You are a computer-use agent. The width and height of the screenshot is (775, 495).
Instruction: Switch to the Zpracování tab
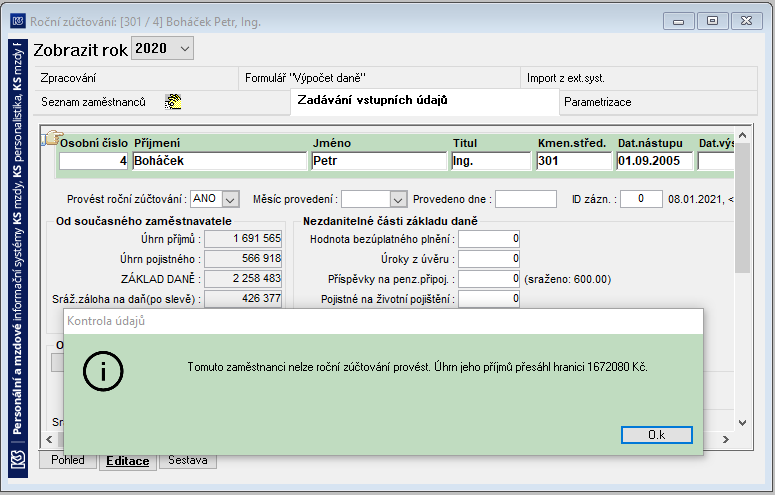136,78
